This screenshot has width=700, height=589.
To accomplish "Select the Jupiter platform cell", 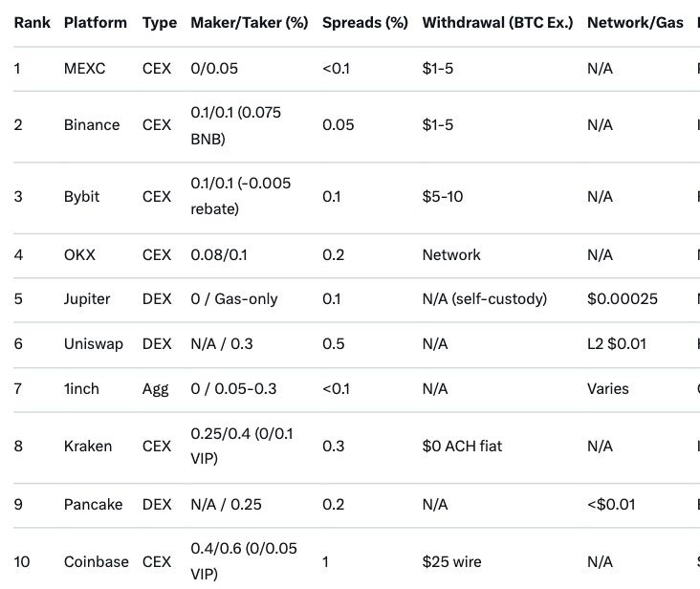I will (x=87, y=299).
